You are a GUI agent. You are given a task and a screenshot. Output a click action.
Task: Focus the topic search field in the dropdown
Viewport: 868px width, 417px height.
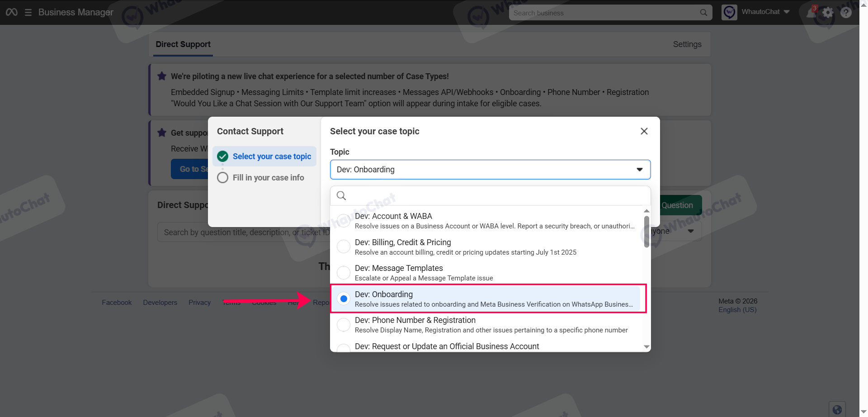click(490, 196)
